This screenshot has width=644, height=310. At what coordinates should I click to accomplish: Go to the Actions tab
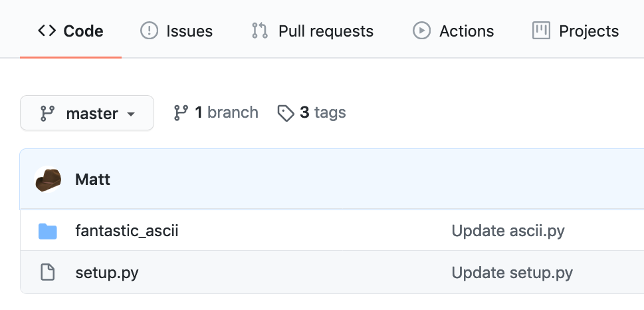[x=467, y=31]
